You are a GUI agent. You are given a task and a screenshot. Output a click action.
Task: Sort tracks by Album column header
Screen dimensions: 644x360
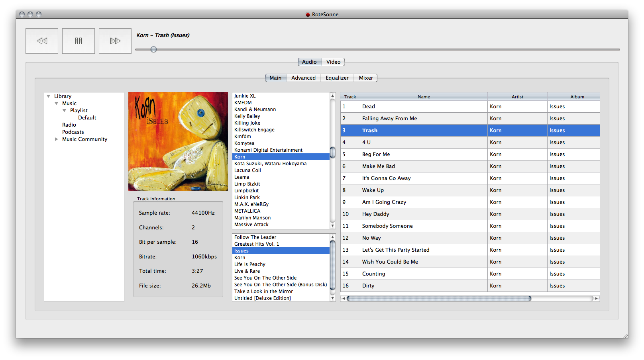point(574,96)
